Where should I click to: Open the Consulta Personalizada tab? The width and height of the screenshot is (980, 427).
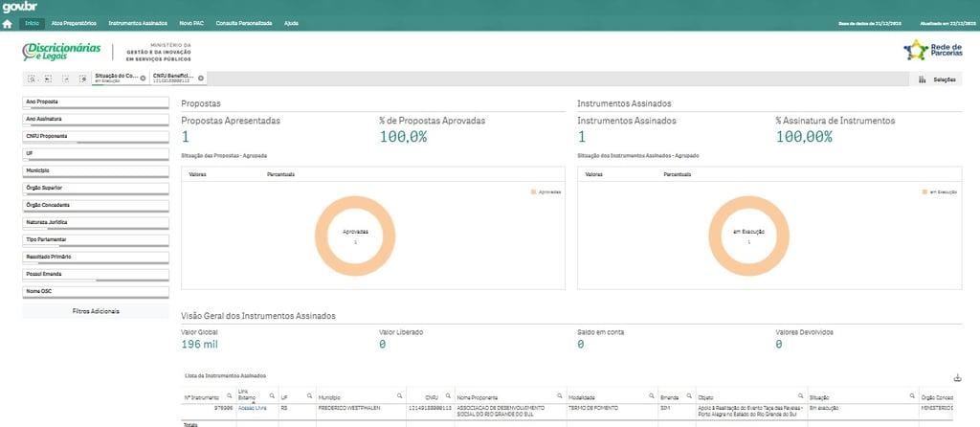(244, 23)
